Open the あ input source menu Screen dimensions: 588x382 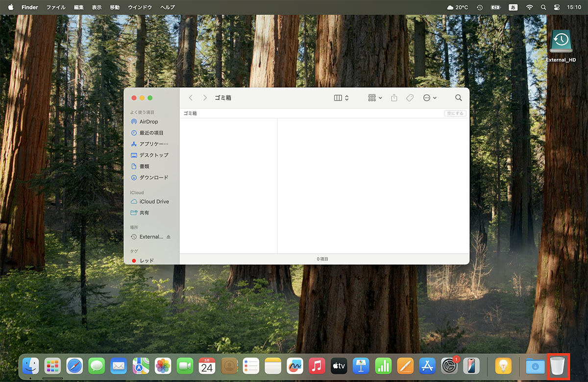click(513, 7)
